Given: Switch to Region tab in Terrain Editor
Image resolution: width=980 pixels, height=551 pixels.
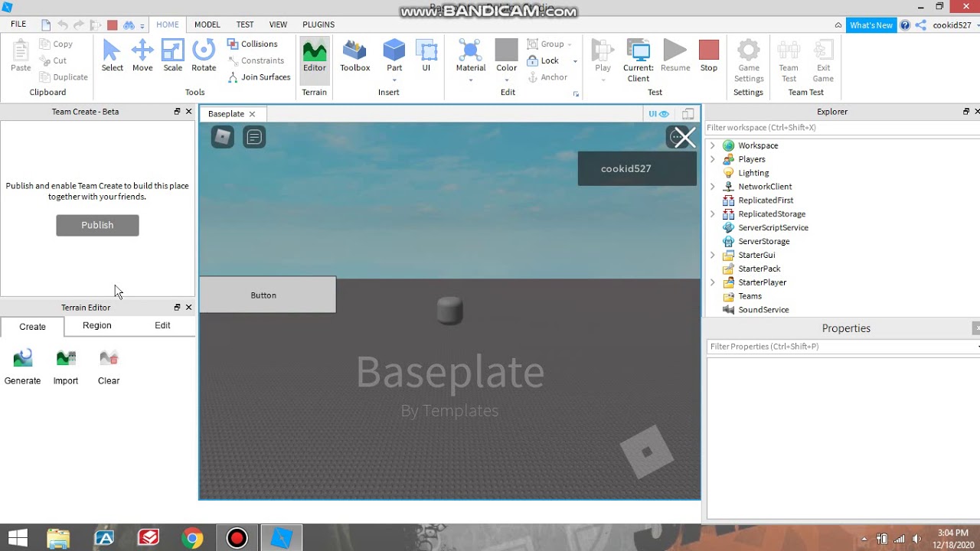Looking at the screenshot, I should pyautogui.click(x=96, y=325).
